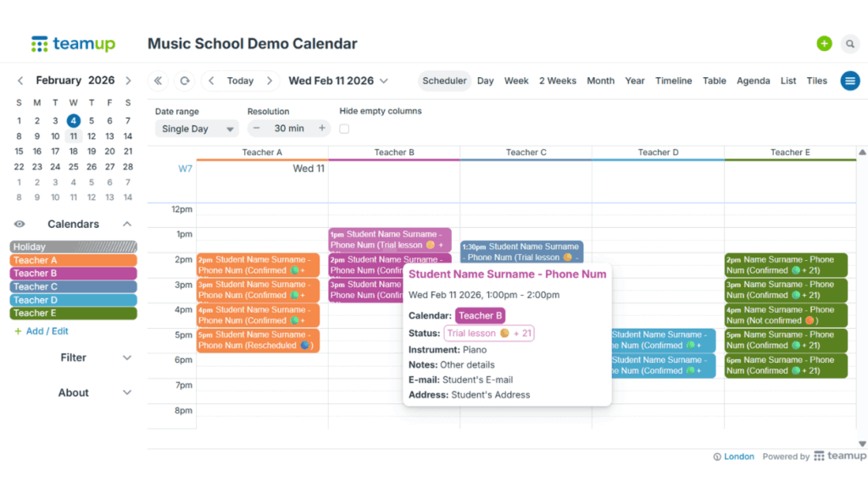
Task: Toggle the Teacher C calendar
Action: pyautogui.click(x=73, y=286)
